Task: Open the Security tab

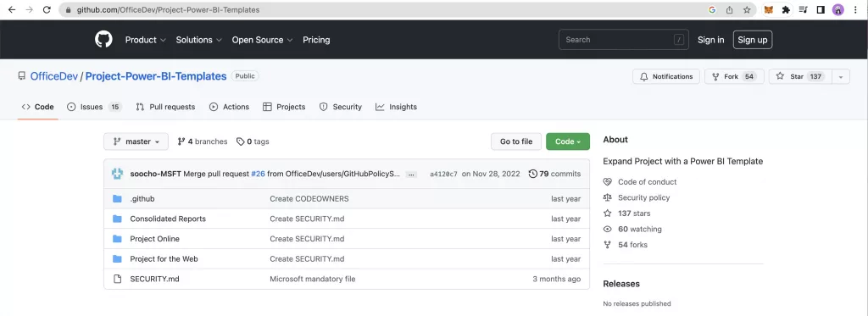Action: [341, 107]
